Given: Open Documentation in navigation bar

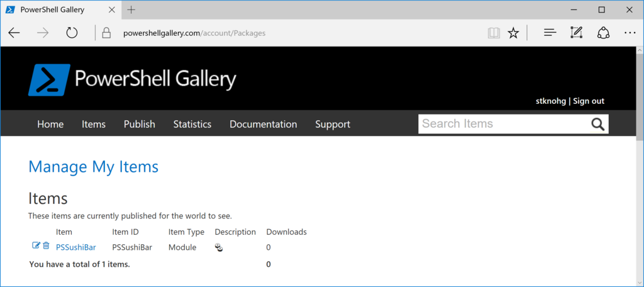Looking at the screenshot, I should click(264, 124).
